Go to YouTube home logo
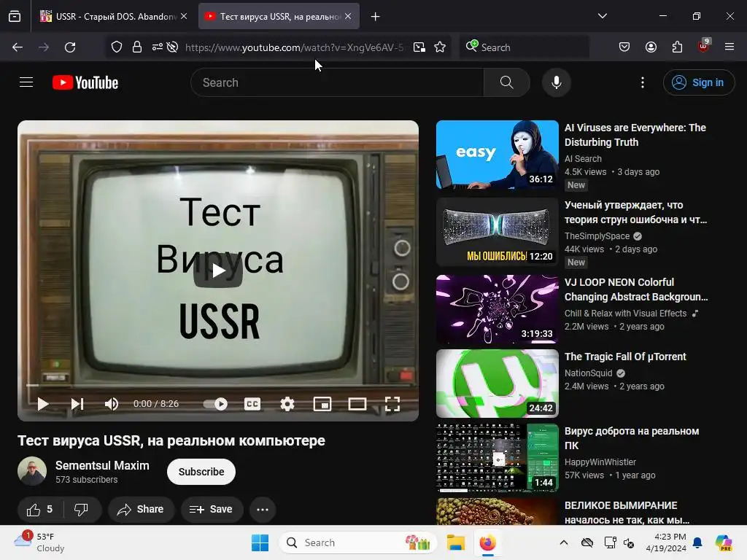 (85, 82)
